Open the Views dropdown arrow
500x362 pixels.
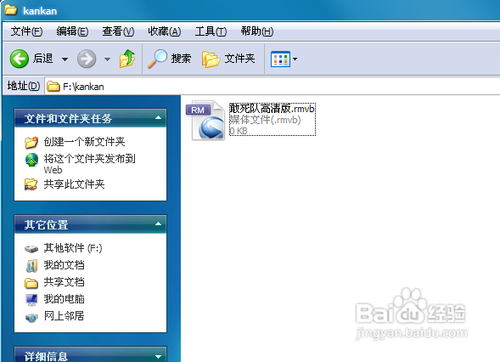[x=295, y=59]
